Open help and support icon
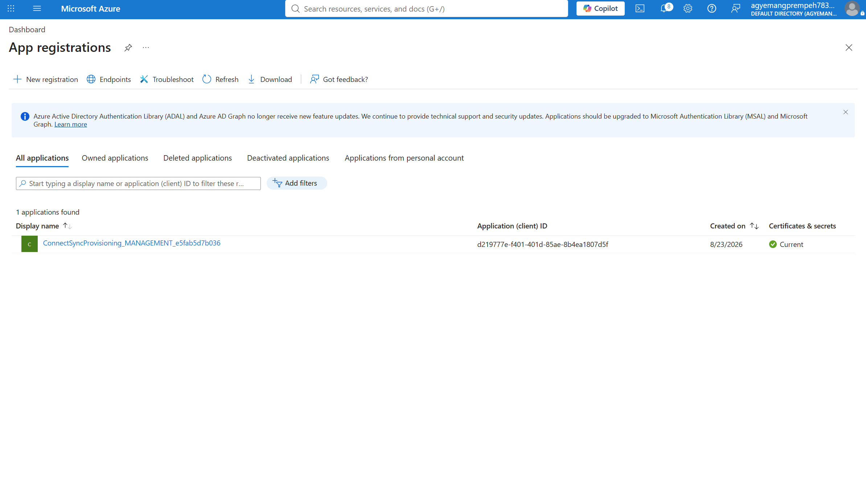This screenshot has width=866, height=504. (712, 8)
